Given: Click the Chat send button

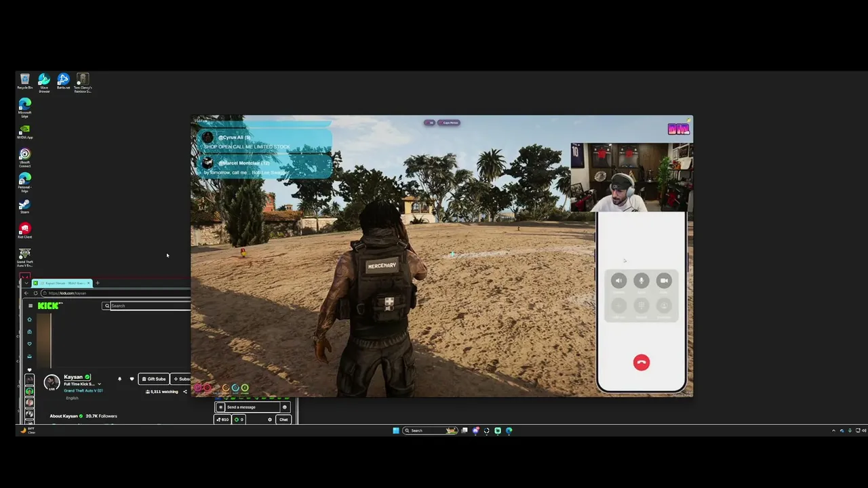Looking at the screenshot, I should point(283,420).
